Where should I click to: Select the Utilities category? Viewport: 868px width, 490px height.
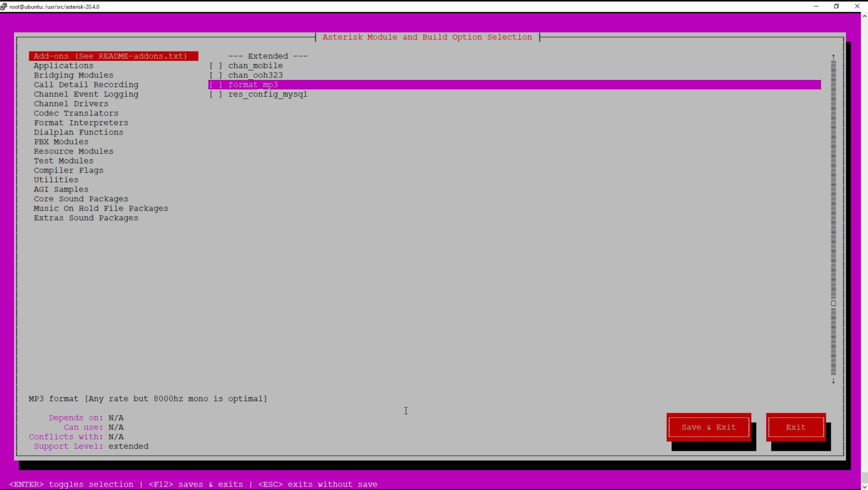tap(56, 180)
